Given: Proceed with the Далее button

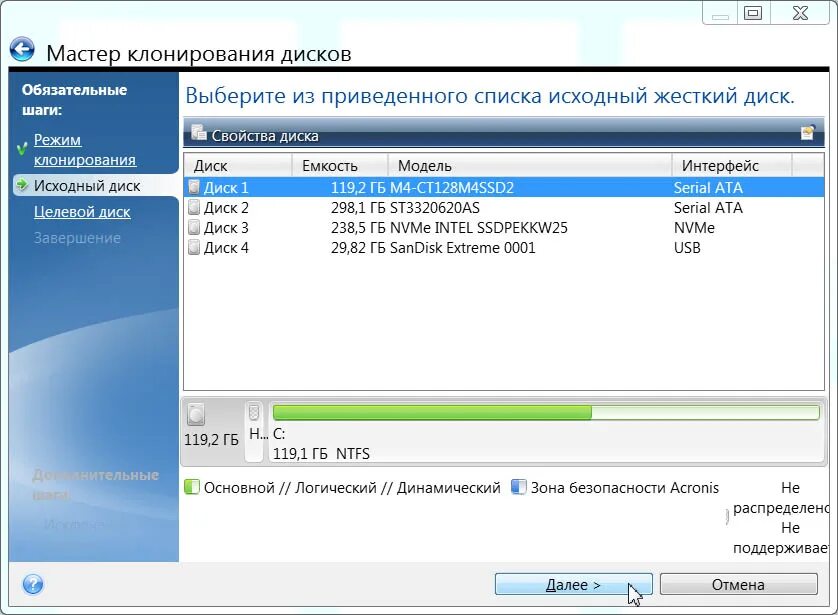Looking at the screenshot, I should (573, 585).
